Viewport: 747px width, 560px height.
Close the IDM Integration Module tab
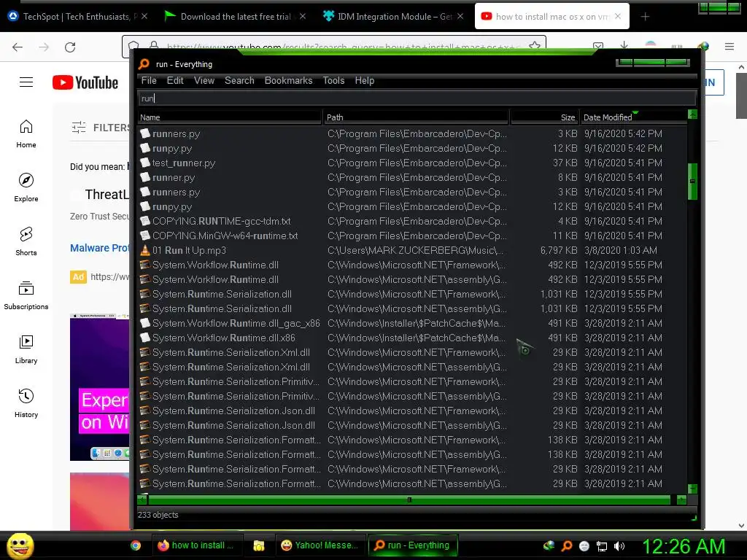460,16
